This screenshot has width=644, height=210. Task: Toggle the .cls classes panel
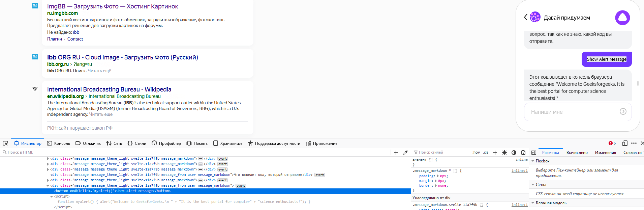(x=486, y=153)
